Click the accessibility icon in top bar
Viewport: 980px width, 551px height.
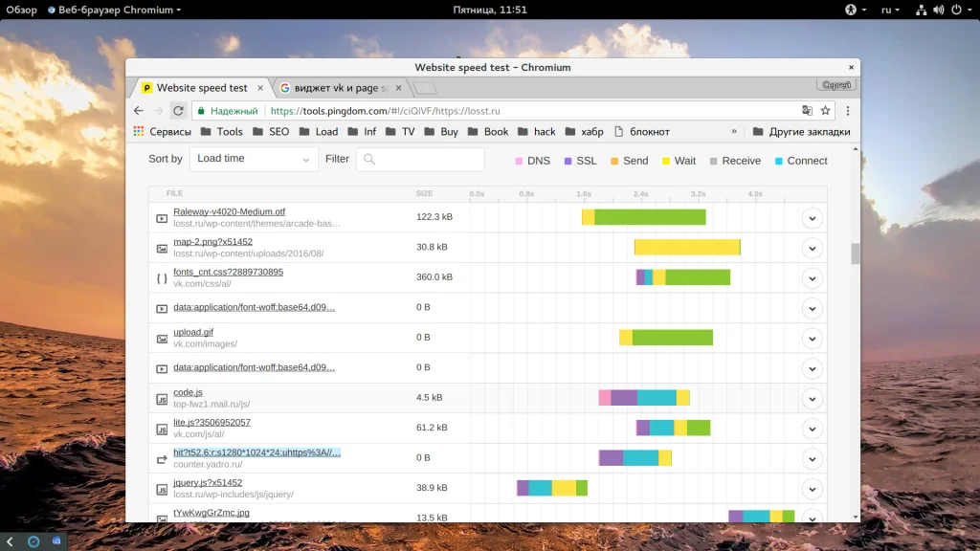pos(849,10)
